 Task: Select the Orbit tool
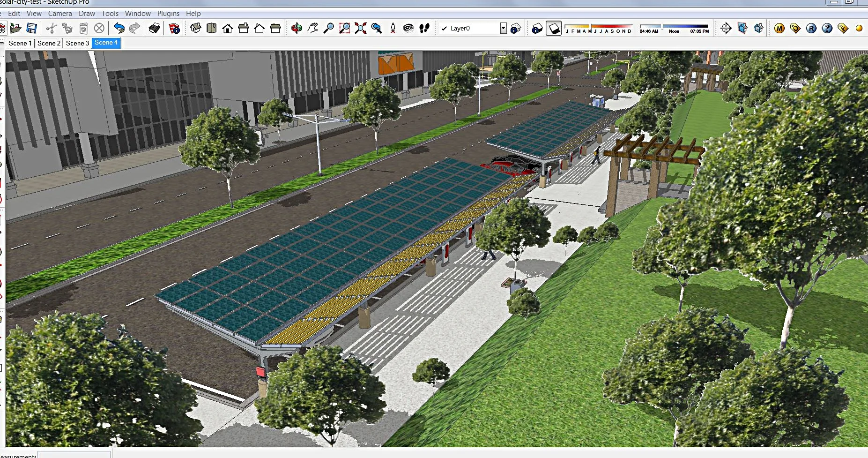(x=297, y=28)
